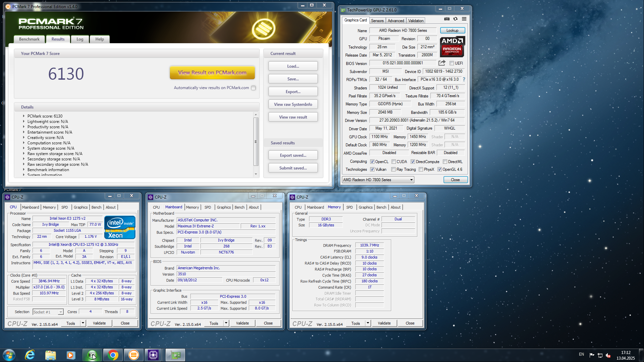Image resolution: width=644 pixels, height=362 pixels.
Task: Click the orange PCMark 7 taskbar icon
Action: pos(133,355)
